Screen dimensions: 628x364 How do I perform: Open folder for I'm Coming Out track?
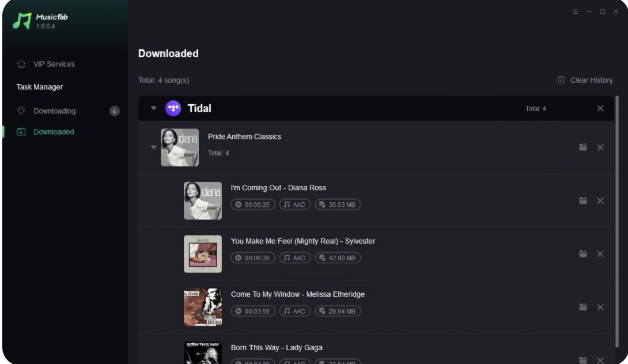click(582, 200)
